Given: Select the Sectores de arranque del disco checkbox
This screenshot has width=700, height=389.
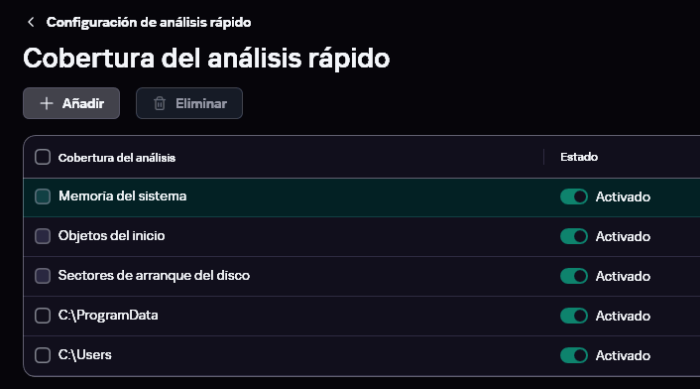Looking at the screenshot, I should pyautogui.click(x=43, y=276).
